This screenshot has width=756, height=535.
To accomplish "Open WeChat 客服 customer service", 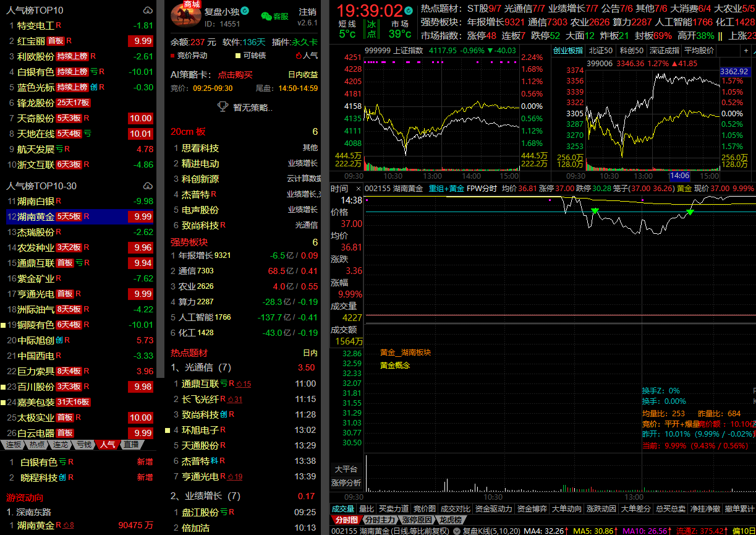I will point(274,17).
